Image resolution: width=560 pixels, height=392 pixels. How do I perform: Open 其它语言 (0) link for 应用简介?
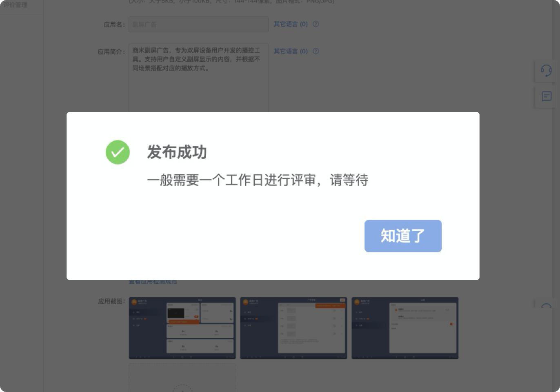(291, 51)
